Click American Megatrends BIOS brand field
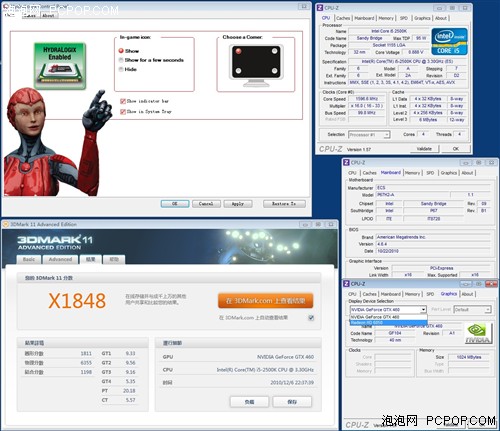The width and height of the screenshot is (500, 431). click(x=433, y=237)
